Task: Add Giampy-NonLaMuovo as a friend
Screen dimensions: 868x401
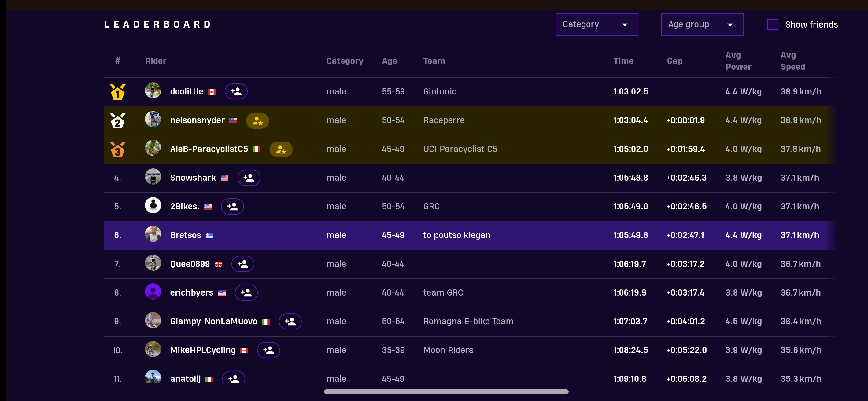Action: pos(290,322)
